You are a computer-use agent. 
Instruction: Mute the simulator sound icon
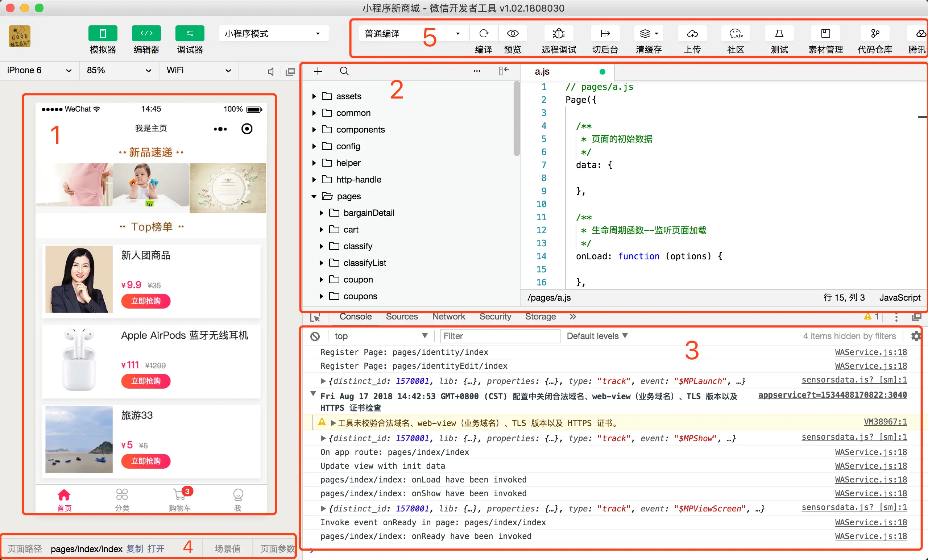(270, 71)
